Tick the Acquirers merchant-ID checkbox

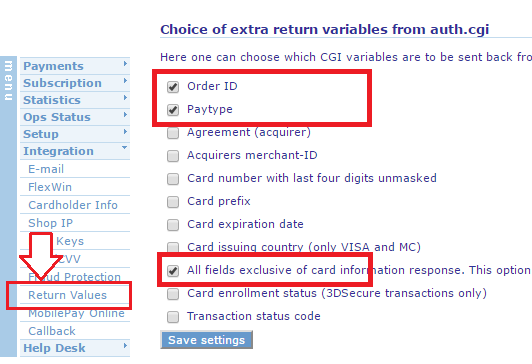click(173, 156)
